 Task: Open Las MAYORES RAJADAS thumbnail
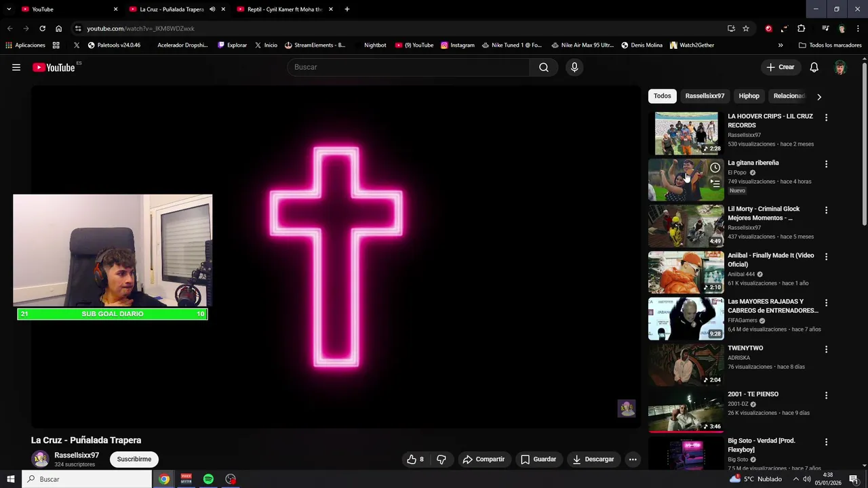coord(686,319)
